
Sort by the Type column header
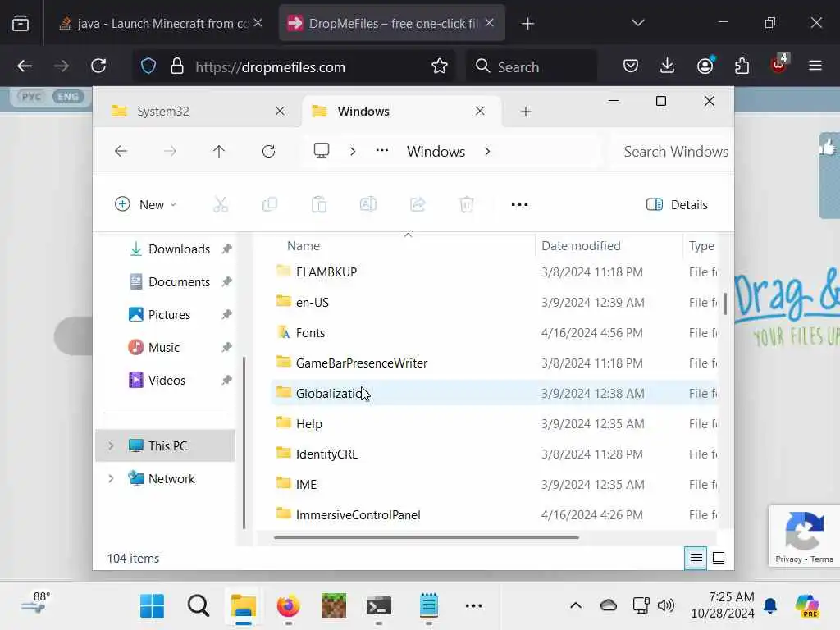click(x=701, y=246)
